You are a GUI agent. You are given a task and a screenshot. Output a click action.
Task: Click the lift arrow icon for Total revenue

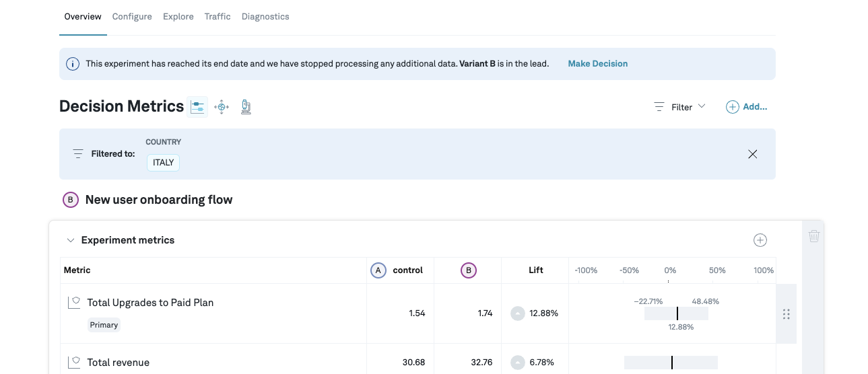click(x=517, y=363)
